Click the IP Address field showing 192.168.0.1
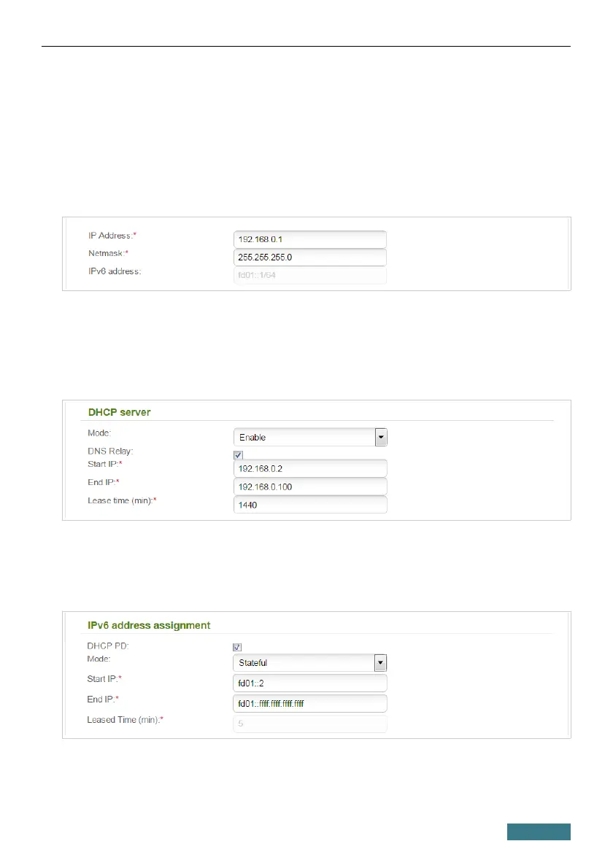 tap(309, 240)
